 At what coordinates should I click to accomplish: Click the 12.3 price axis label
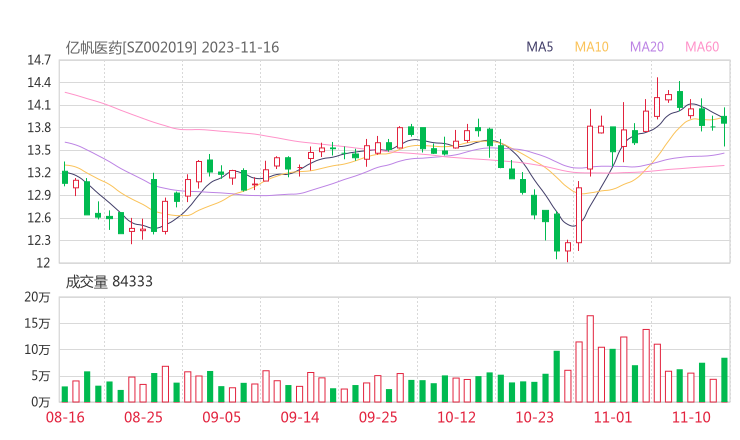tap(39, 241)
